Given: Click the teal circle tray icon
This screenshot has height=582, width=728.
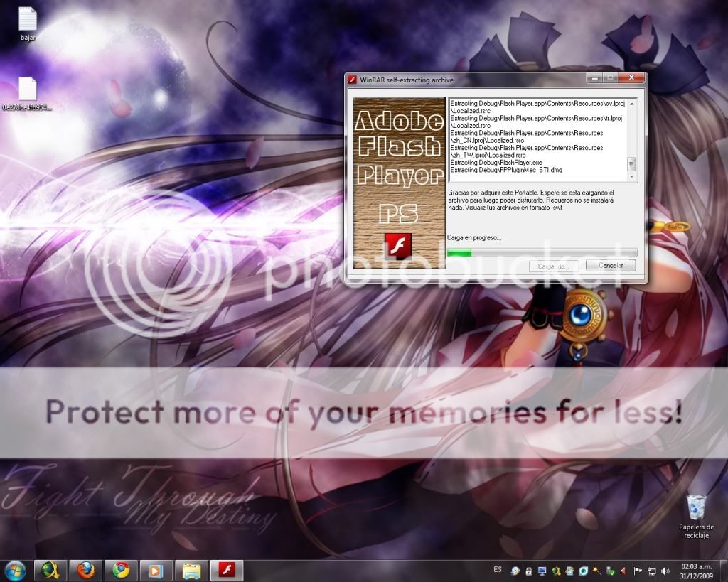Looking at the screenshot, I should point(583,571).
